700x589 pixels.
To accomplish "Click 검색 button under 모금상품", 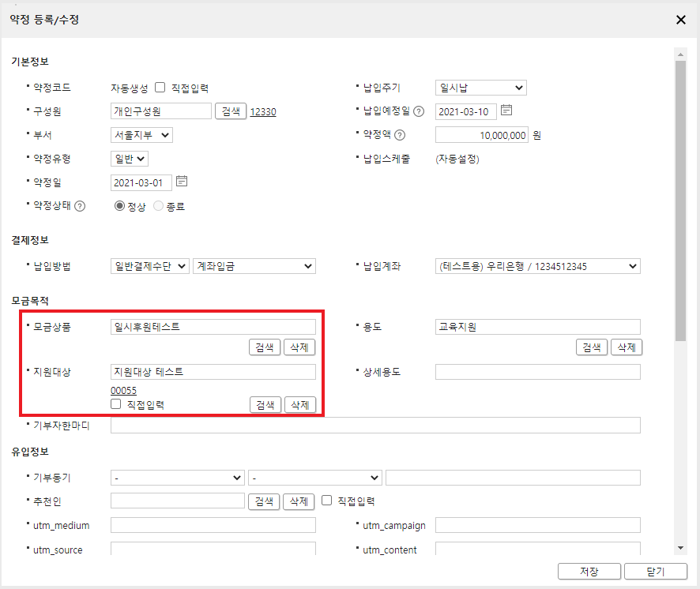I will 265,347.
